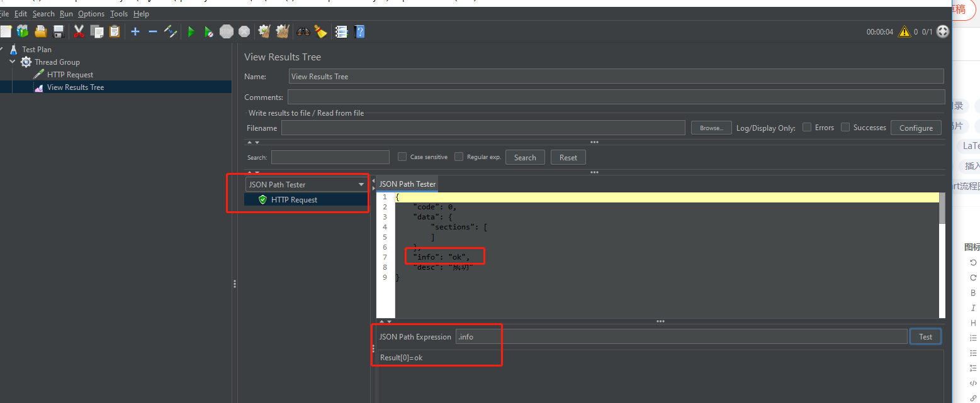The width and height of the screenshot is (980, 403).
Task: Collapse the Test Plan tree node
Action: coord(2,49)
